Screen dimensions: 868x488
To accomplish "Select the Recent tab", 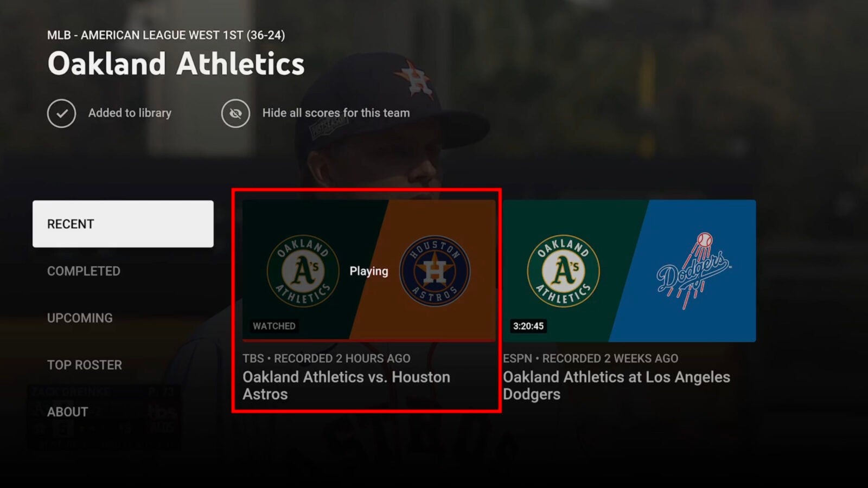I will point(123,224).
